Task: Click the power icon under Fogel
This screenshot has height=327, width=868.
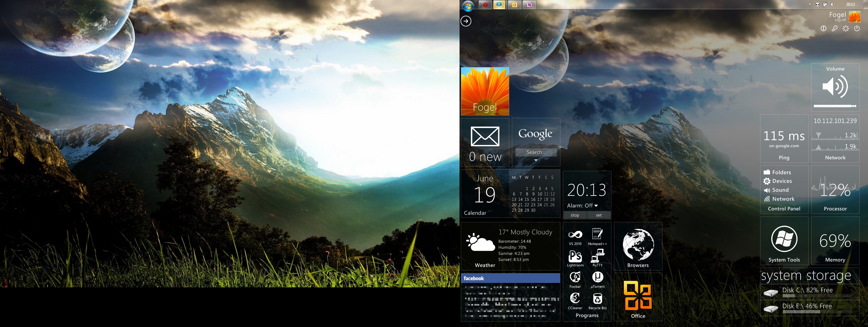Action: [x=857, y=29]
